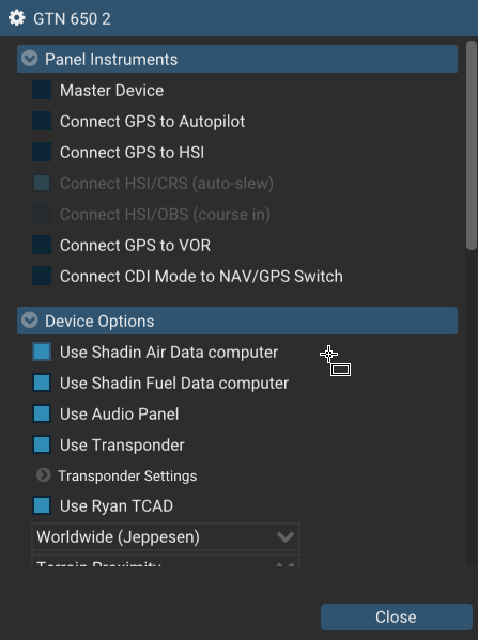Click the vertical scrollbar thumb
478x640 pixels.
click(471, 145)
